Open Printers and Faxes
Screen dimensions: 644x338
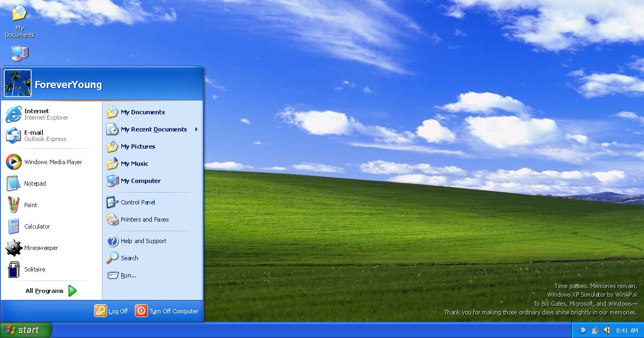pyautogui.click(x=152, y=219)
